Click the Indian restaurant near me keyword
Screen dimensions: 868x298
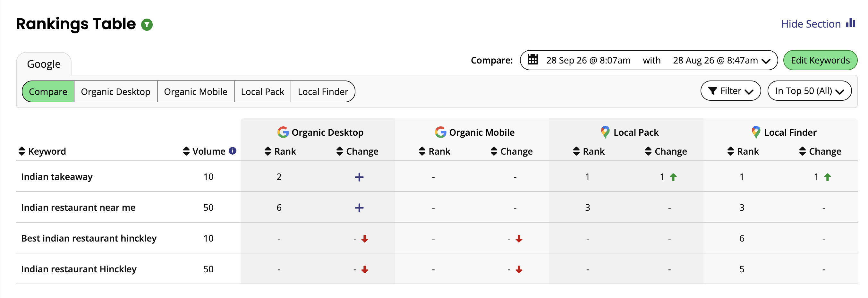point(78,207)
